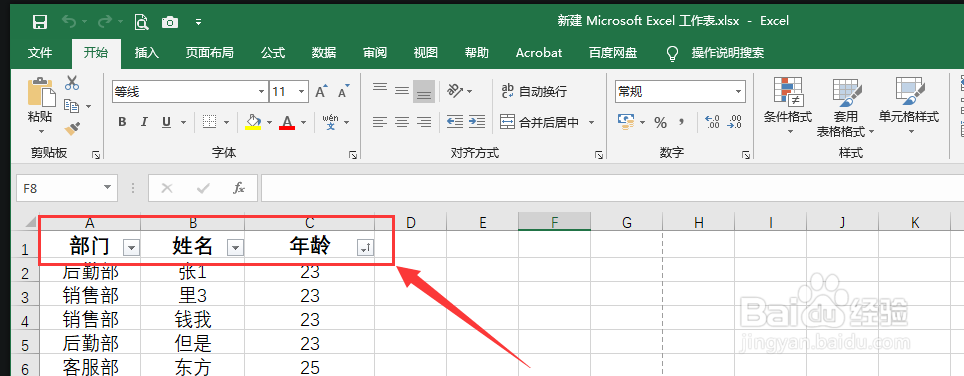Increase the indent

click(x=477, y=122)
